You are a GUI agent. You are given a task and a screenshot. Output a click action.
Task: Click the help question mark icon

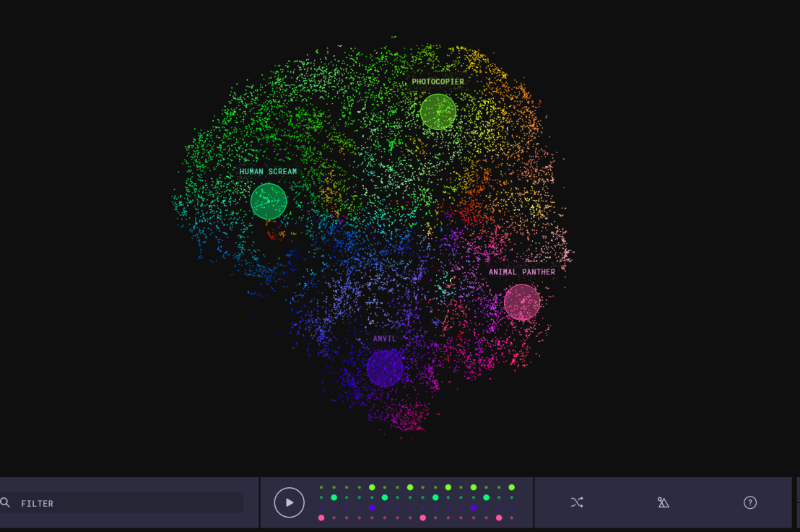[x=749, y=502]
